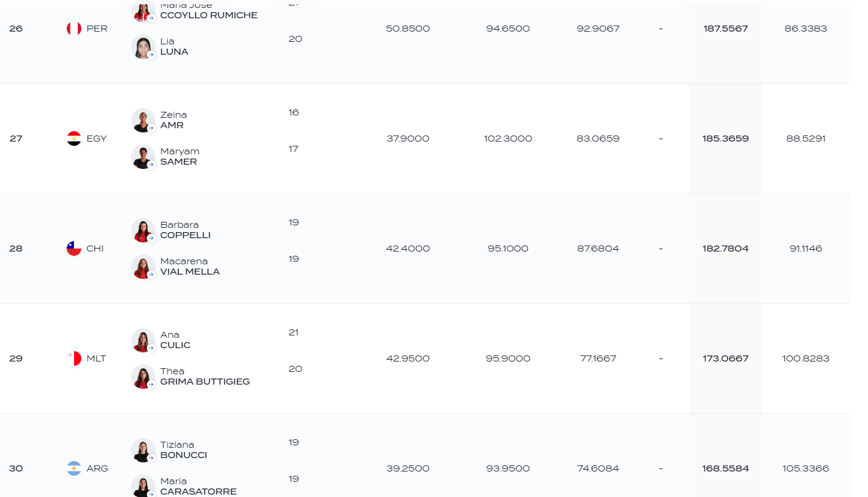Image resolution: width=868 pixels, height=497 pixels.
Task: Open Thea GRIMA BUTTIGIEG's athlete page
Action: pos(205,376)
